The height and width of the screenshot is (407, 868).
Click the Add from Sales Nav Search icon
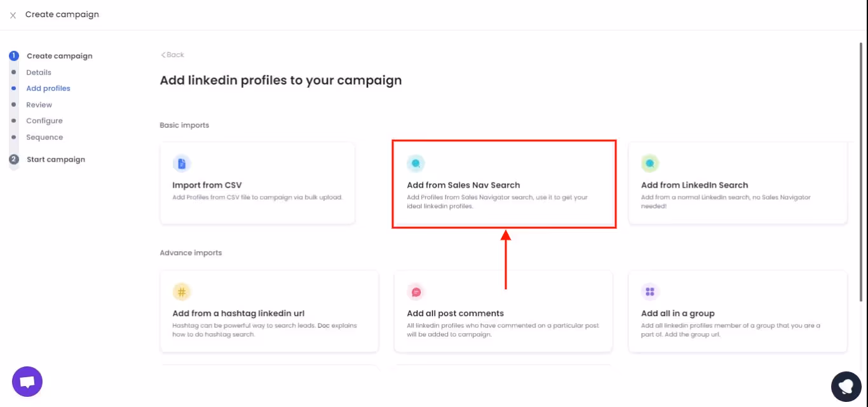[x=416, y=163]
